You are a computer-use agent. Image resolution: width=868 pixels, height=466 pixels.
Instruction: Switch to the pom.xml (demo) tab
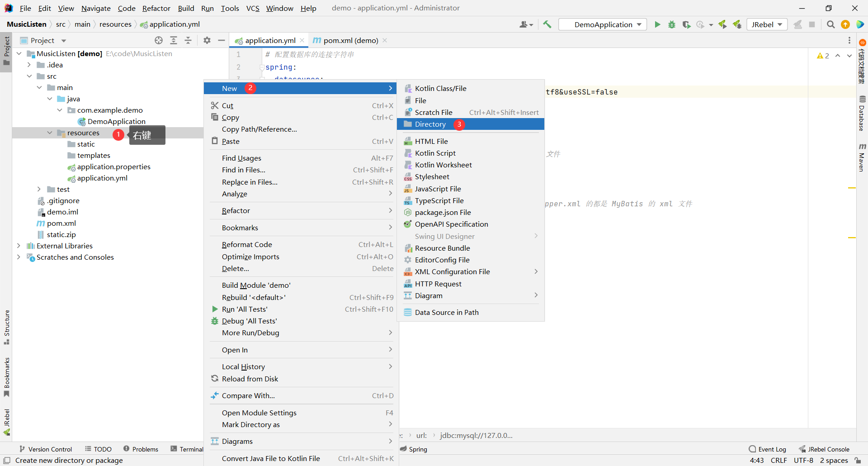point(350,40)
